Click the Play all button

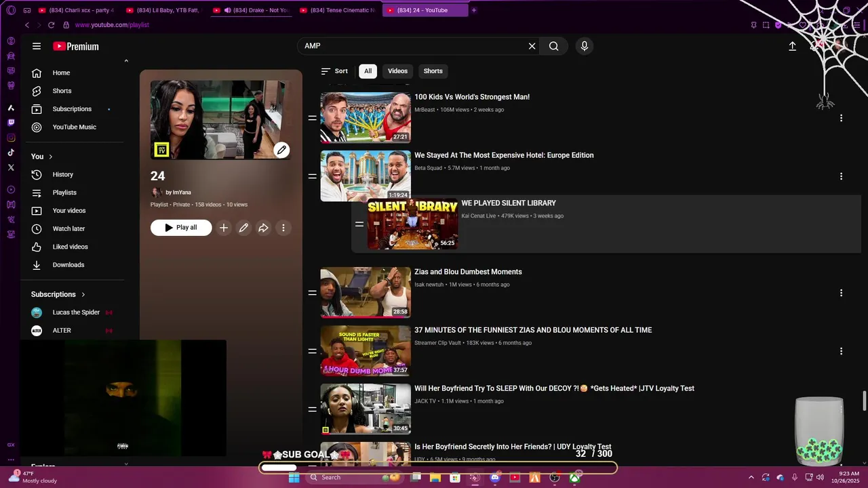(x=181, y=228)
